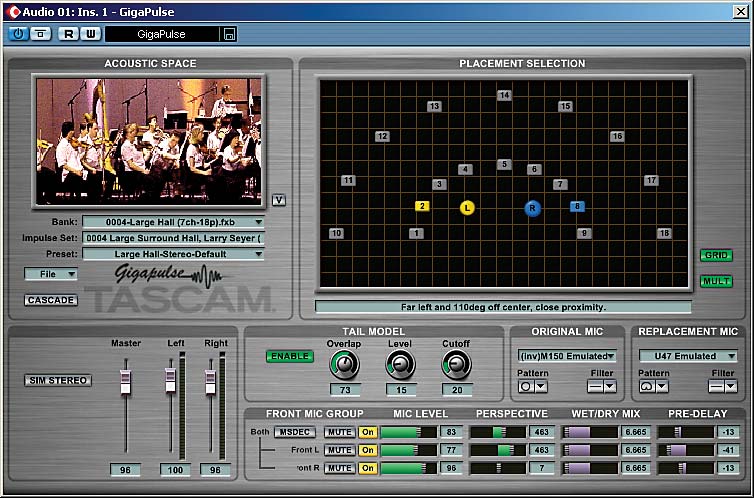Viewport: 754px width, 498px height.
Task: Click the V button beside the photo
Action: pyautogui.click(x=279, y=200)
